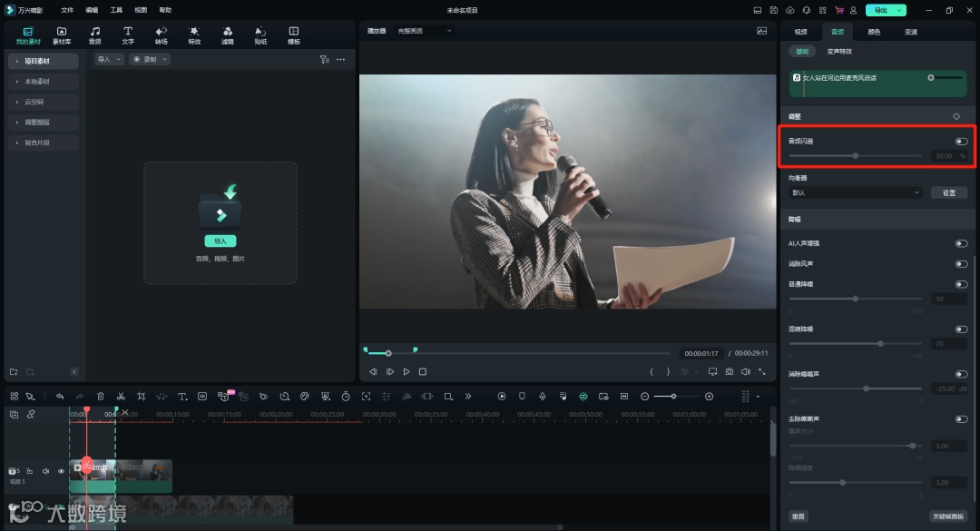Click the zoom in plus on timeline
Image resolution: width=980 pixels, height=531 pixels.
709,397
